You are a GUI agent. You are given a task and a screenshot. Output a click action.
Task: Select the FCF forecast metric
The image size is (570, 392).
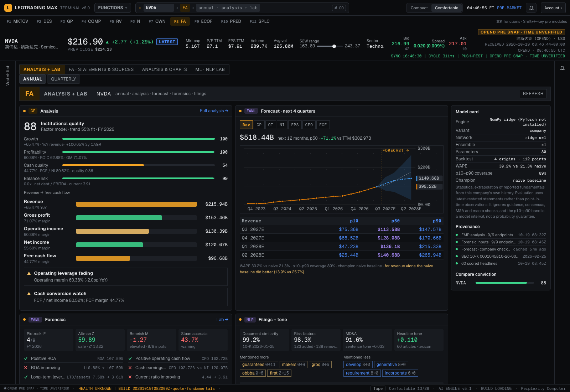[323, 125]
